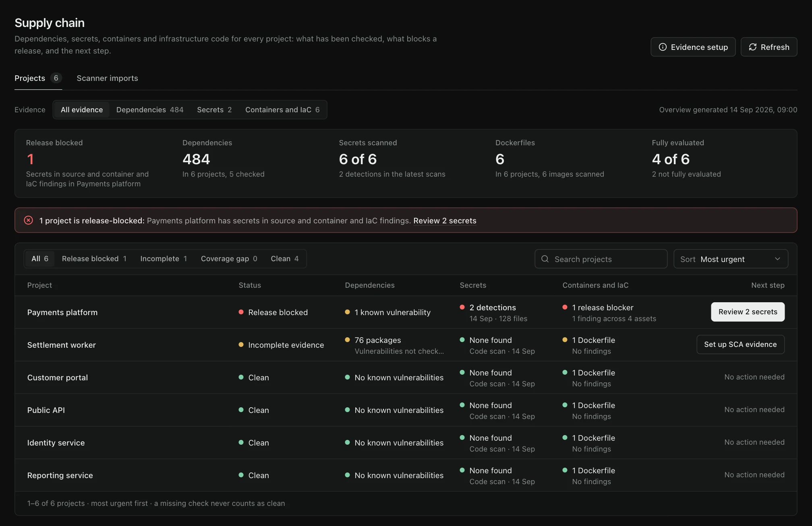812x526 pixels.
Task: Click the Incomplete evidence status
Action: coord(281,345)
